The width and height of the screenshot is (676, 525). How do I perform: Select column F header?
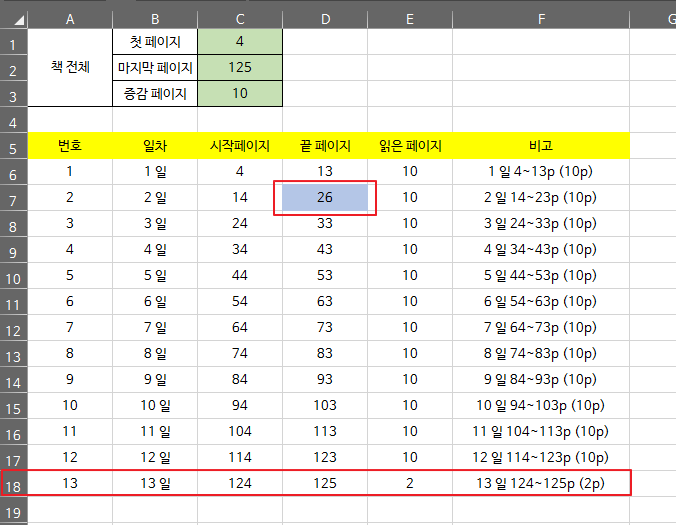(x=541, y=19)
